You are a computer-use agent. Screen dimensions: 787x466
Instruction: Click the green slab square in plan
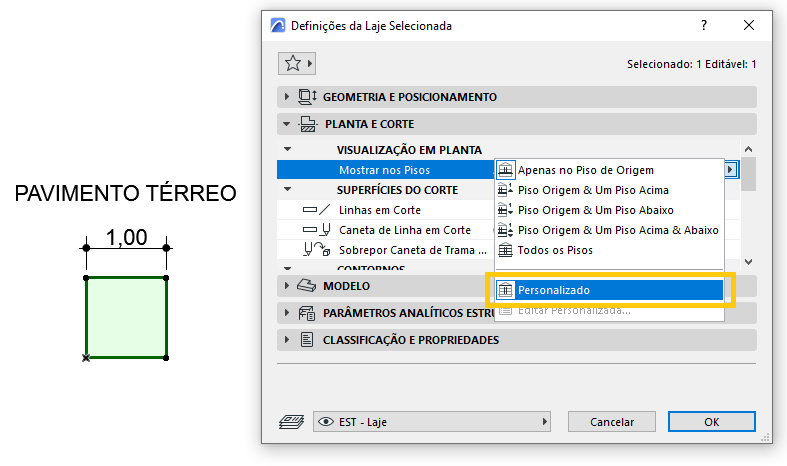(x=125, y=317)
